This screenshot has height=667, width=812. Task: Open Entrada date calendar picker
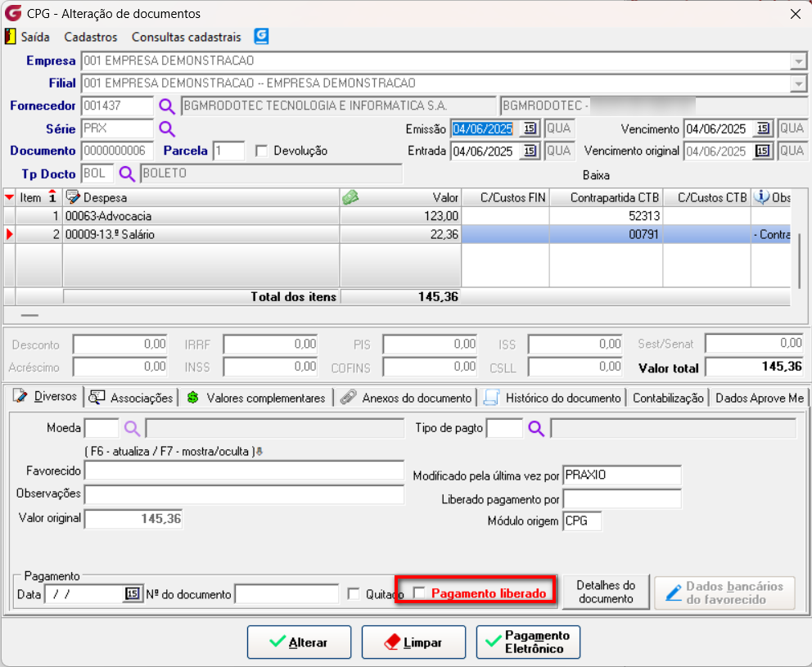530,151
